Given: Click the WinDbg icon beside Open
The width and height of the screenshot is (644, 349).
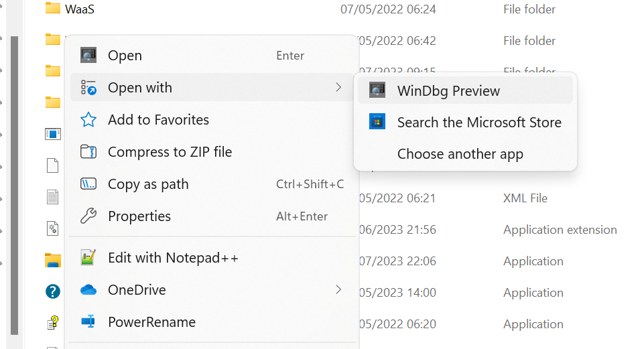Looking at the screenshot, I should (88, 55).
